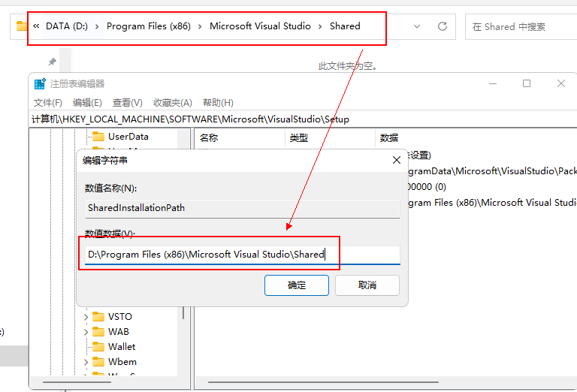
Task: Open the 文件(F) menu
Action: (48, 103)
